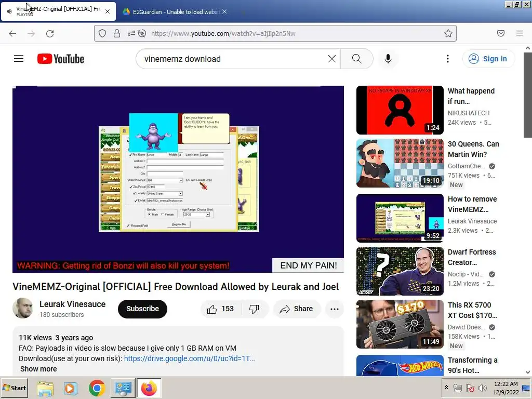Open YouTube guide hamburger menu
532x399 pixels.
[19, 59]
